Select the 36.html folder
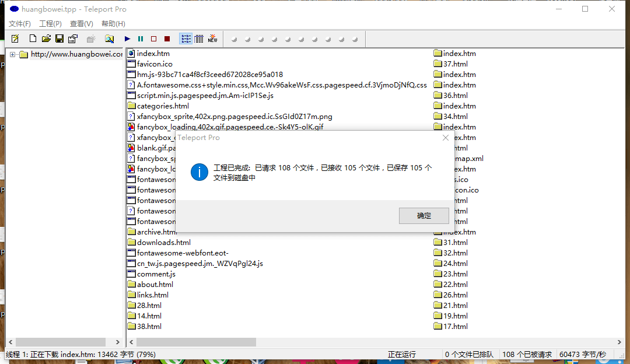 (x=455, y=95)
